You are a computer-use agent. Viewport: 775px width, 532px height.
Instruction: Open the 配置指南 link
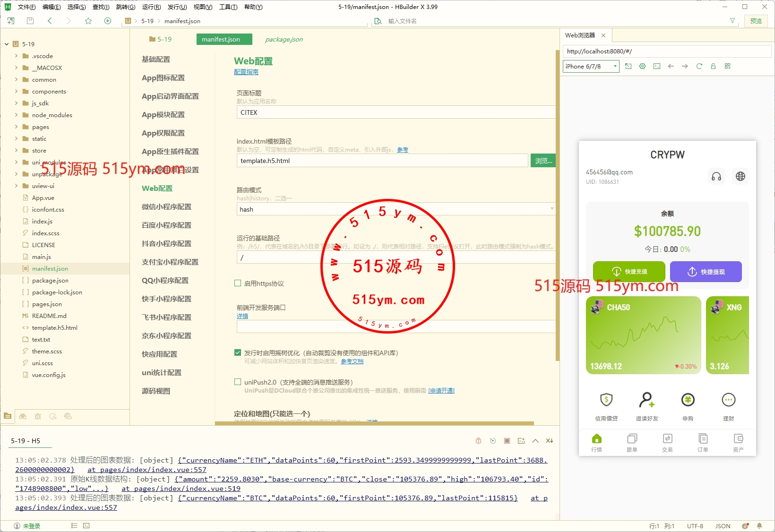(x=246, y=72)
